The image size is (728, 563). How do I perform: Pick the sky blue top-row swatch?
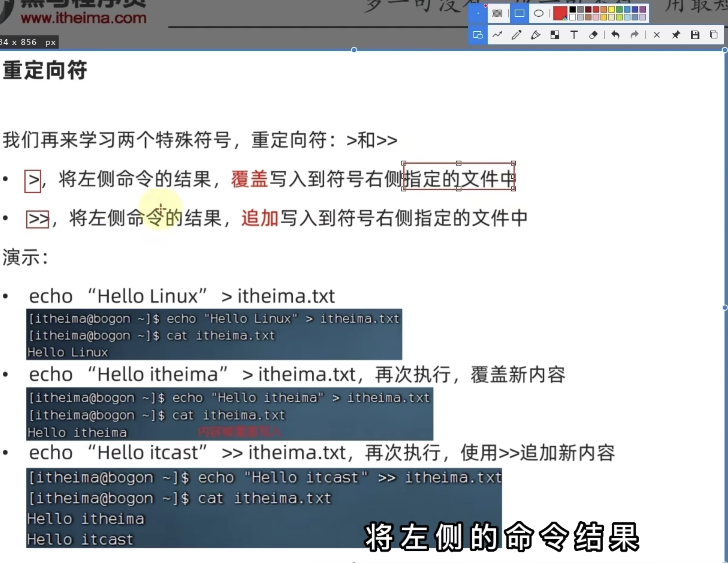(x=627, y=9)
